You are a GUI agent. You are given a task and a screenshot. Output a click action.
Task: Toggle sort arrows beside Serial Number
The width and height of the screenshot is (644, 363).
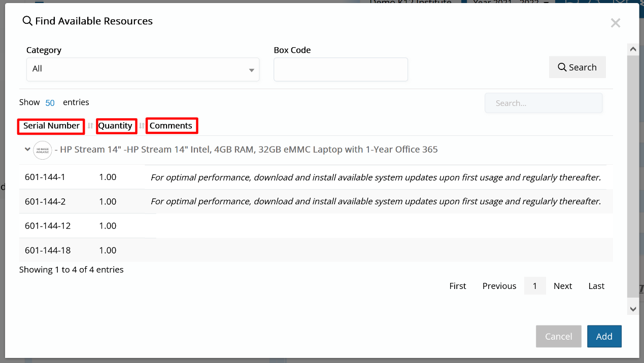[x=90, y=126]
